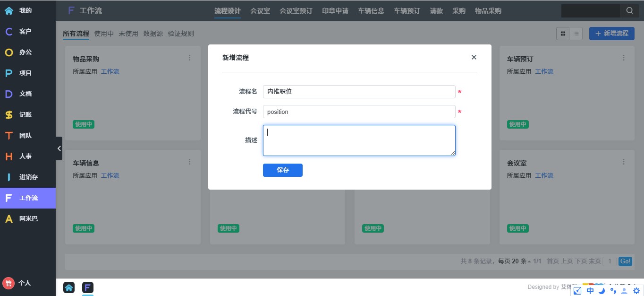This screenshot has height=296, width=644.
Task: Click the gear icon in the IME toolbar
Action: point(636,291)
